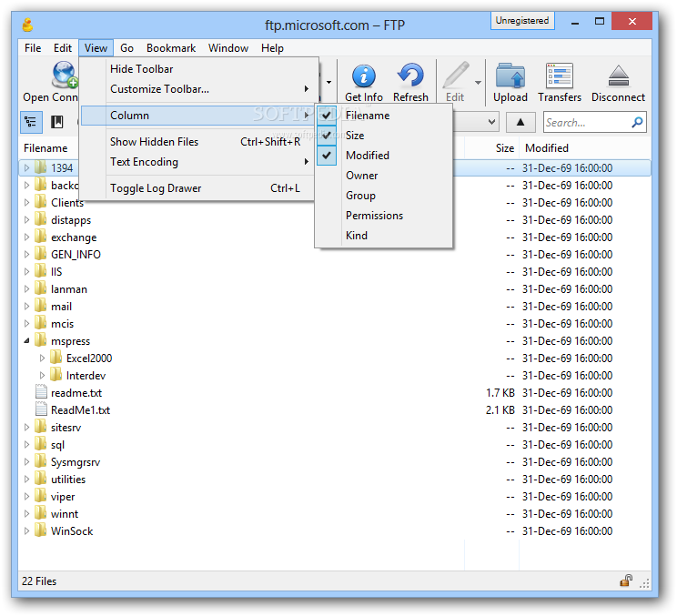The height and width of the screenshot is (616, 677).
Task: Click the 22 Files status text
Action: pos(39,581)
